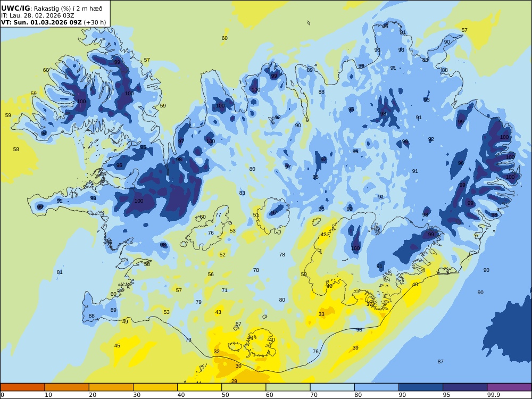Click the humidity value '83' in central Iceland
The width and height of the screenshot is (532, 399).
242,193
